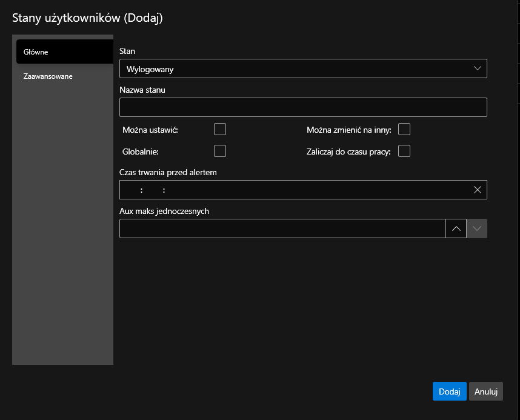Decrease Aux maks jednoczesnych with down arrow
This screenshot has height=420, width=520.
pyautogui.click(x=477, y=228)
